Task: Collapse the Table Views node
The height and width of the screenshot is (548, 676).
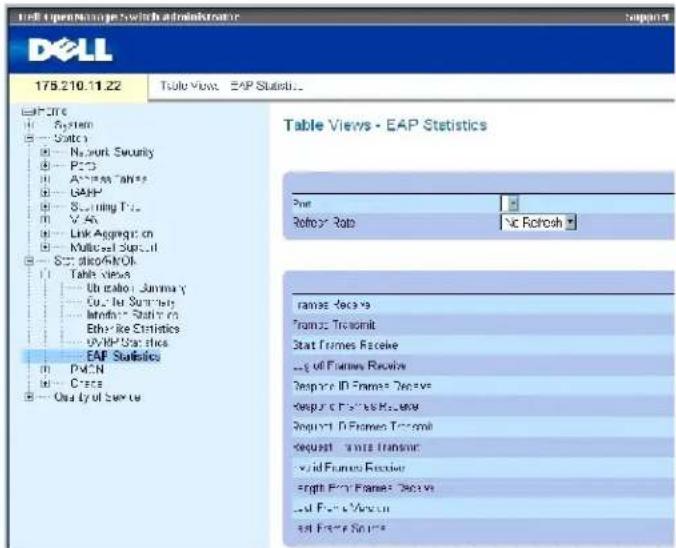Action: click(x=45, y=275)
